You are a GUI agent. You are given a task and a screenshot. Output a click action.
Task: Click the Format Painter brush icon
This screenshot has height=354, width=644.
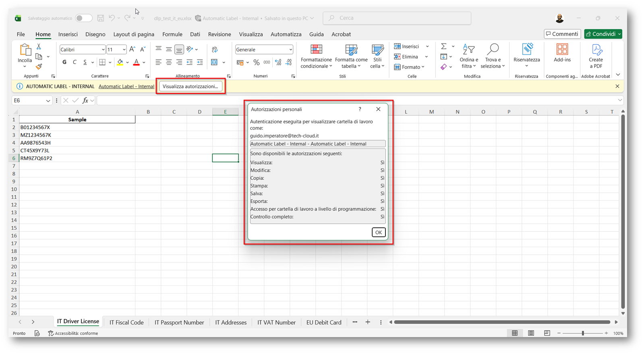pos(39,67)
